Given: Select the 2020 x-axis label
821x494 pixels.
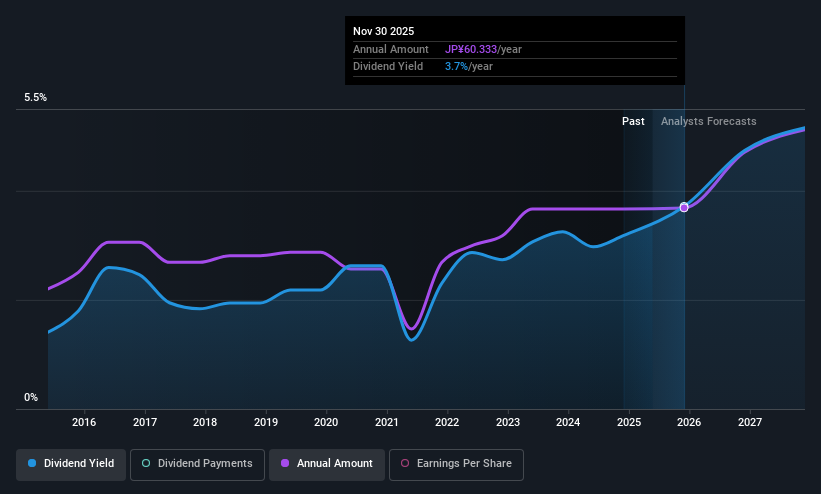Looking at the screenshot, I should click(x=326, y=422).
